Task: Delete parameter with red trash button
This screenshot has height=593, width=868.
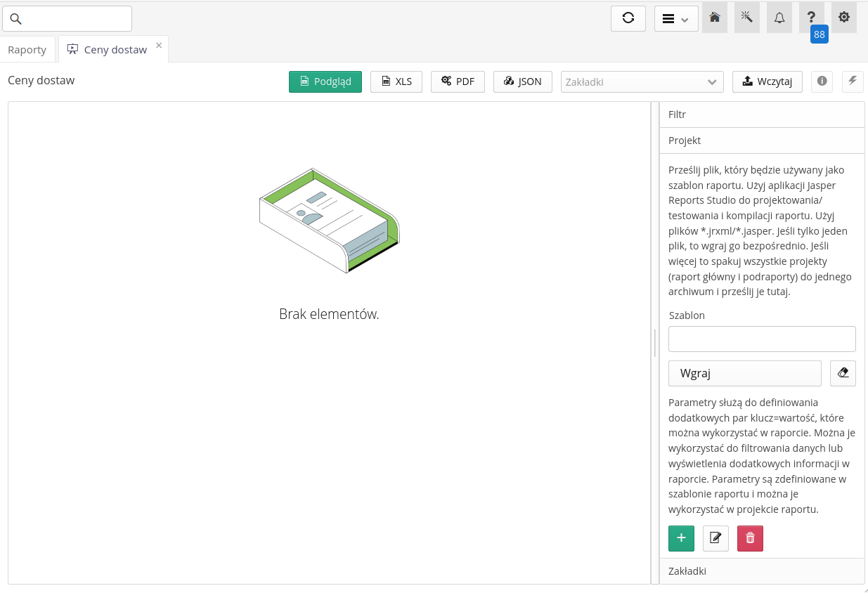Action: [750, 538]
